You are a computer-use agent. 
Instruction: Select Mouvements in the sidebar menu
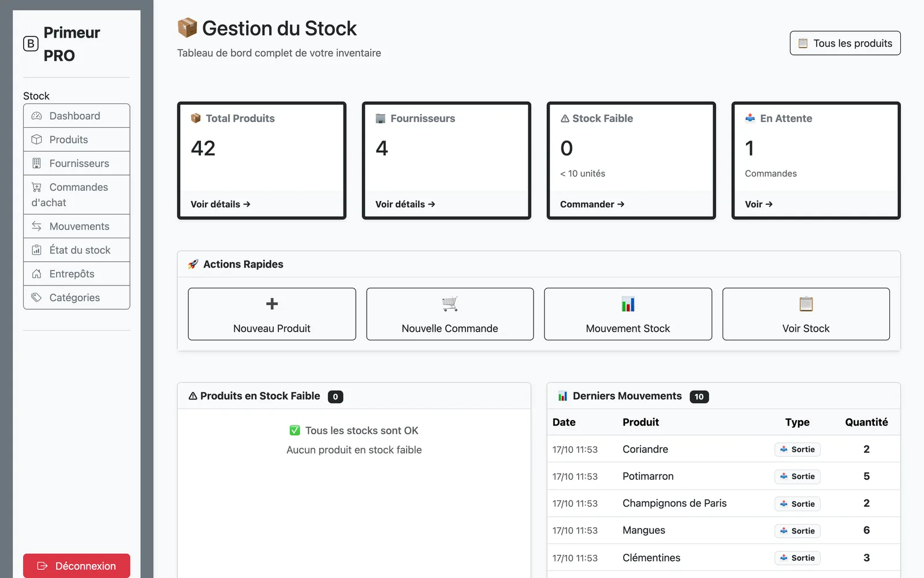coord(77,226)
